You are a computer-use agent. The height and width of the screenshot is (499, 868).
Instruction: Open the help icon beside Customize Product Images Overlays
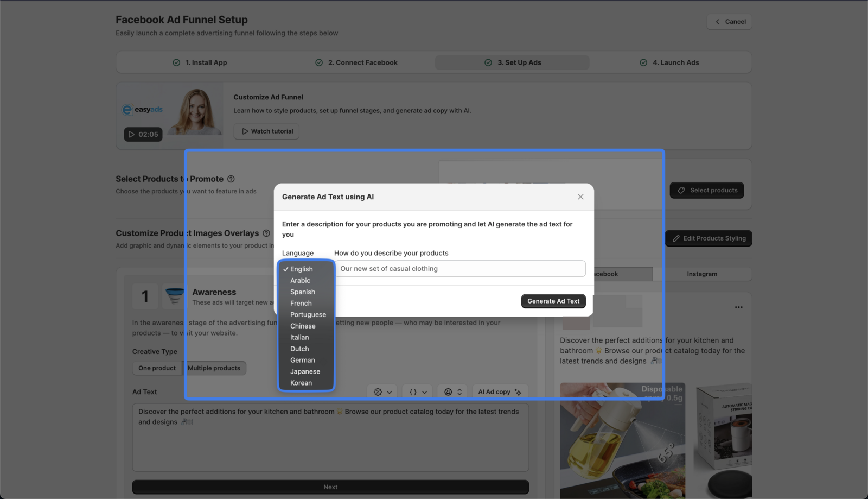(x=265, y=233)
